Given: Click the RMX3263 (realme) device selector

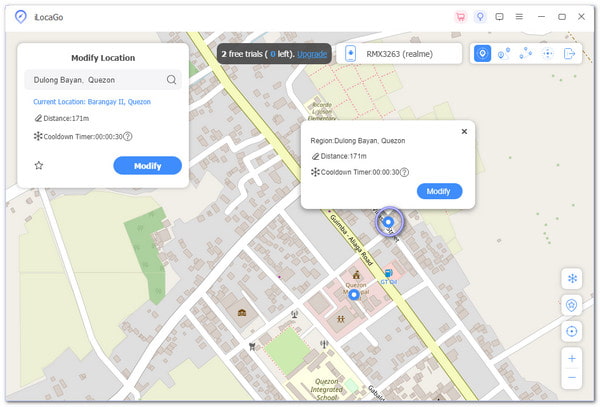Looking at the screenshot, I should click(399, 54).
